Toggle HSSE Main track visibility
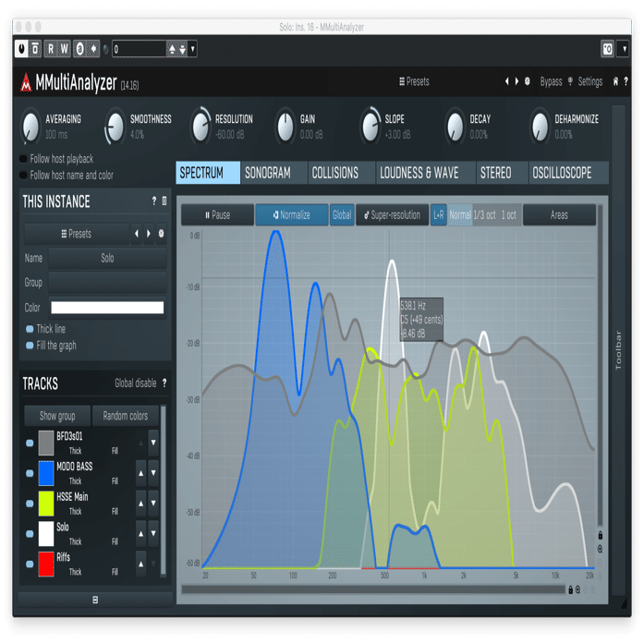644x644 pixels. [30, 504]
